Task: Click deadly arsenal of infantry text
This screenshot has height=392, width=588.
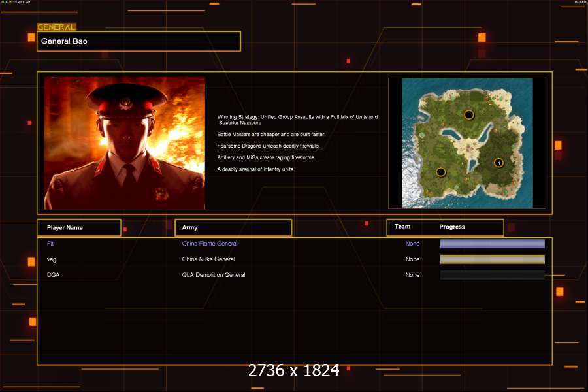Action: tap(255, 169)
